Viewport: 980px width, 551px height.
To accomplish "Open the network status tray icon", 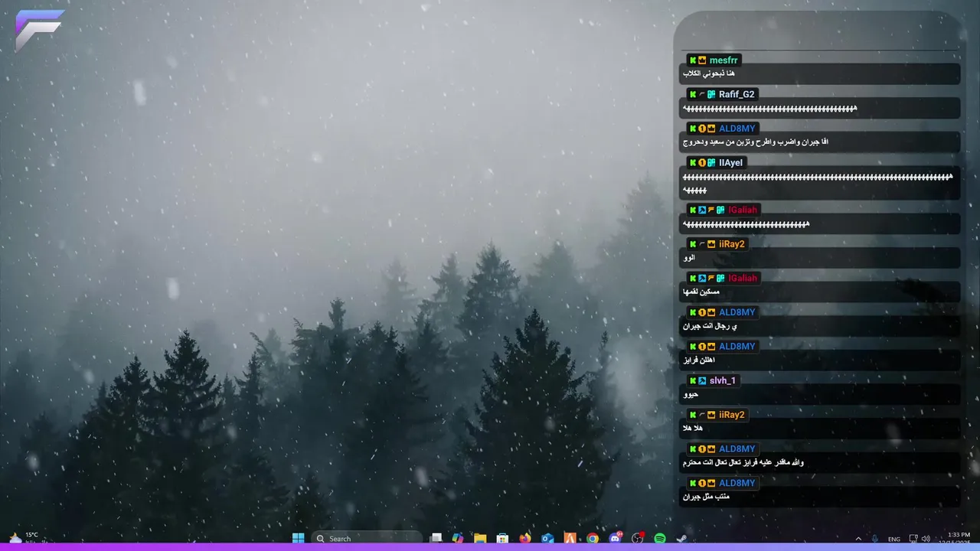I will pos(913,539).
